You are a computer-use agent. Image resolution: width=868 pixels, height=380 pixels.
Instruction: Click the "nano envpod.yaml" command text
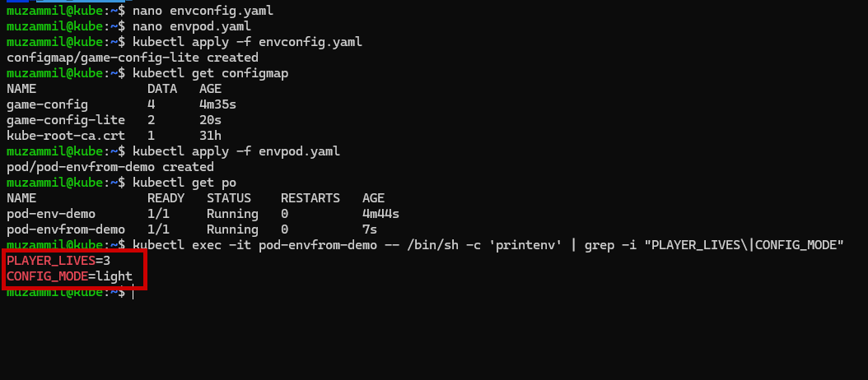192,26
